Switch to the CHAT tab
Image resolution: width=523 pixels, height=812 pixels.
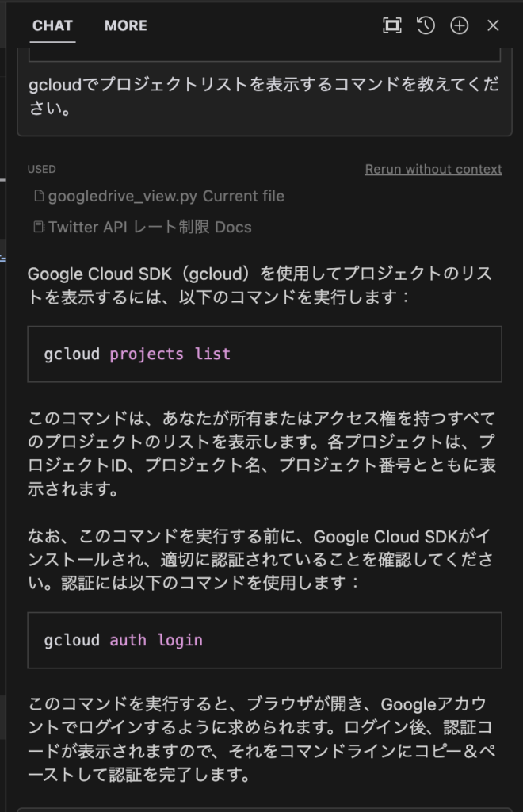52,25
